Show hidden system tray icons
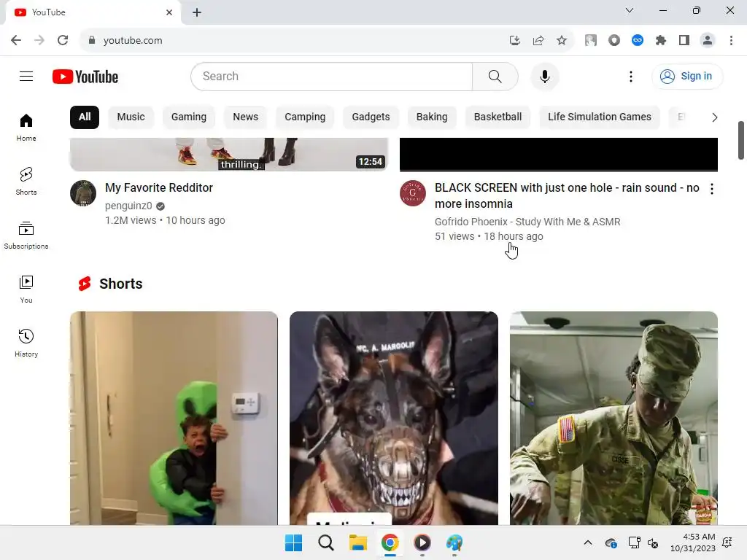The width and height of the screenshot is (747, 560). (x=588, y=542)
